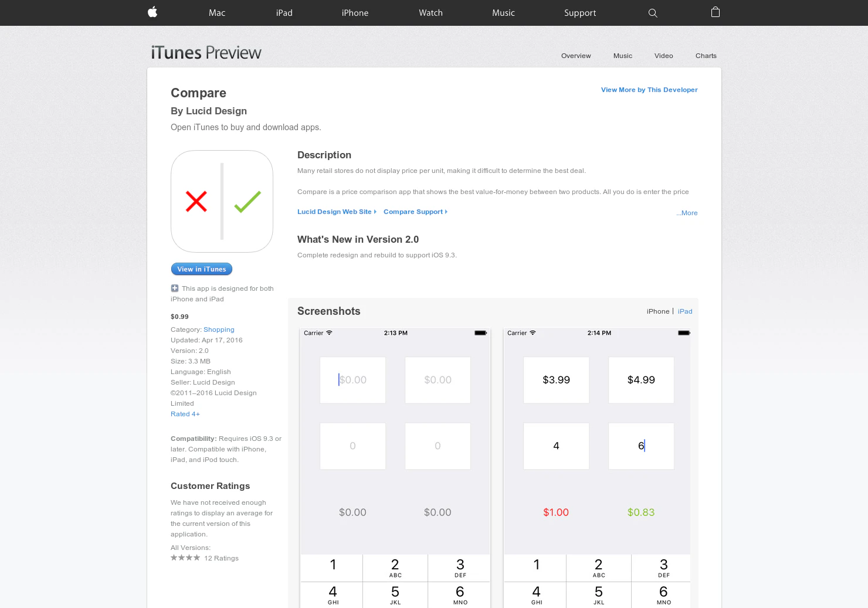Switch to the Overview tab
This screenshot has width=868, height=608.
576,56
